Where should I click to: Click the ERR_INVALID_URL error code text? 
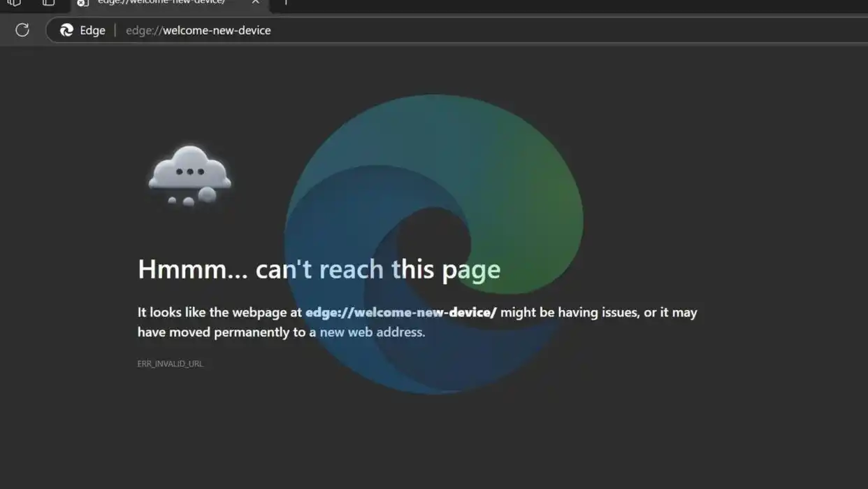[x=170, y=363]
